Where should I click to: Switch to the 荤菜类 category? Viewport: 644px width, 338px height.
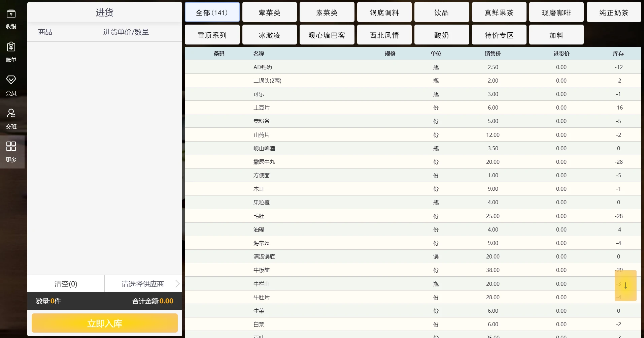[269, 12]
